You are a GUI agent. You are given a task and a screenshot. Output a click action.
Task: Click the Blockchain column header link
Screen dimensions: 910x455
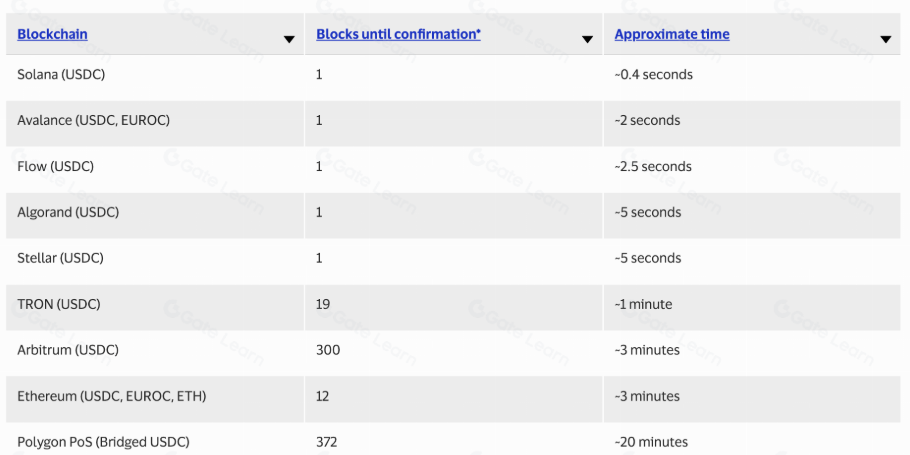click(52, 34)
